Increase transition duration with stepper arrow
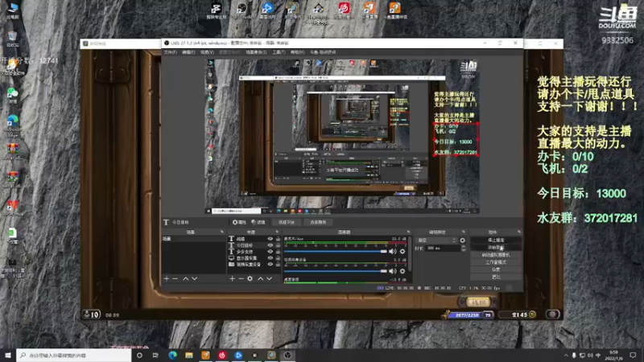Screen dimensions: 644x362 point(464,247)
